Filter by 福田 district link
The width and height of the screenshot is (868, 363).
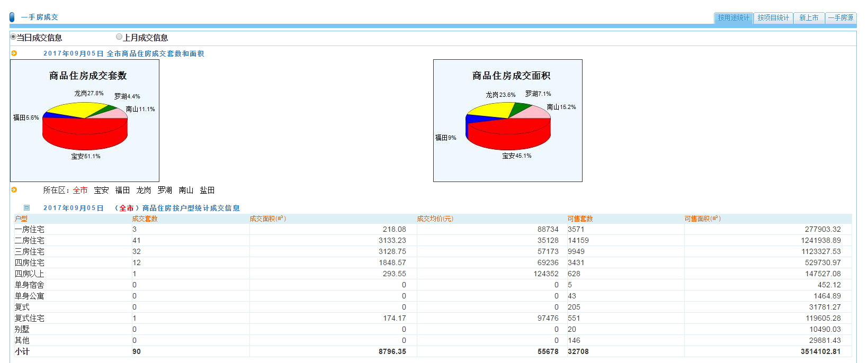(122, 190)
